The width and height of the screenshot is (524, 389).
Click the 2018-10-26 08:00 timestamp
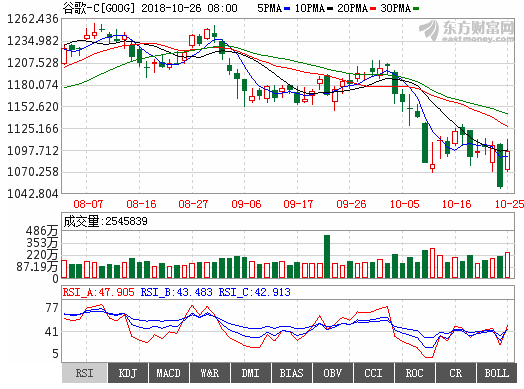189,8
